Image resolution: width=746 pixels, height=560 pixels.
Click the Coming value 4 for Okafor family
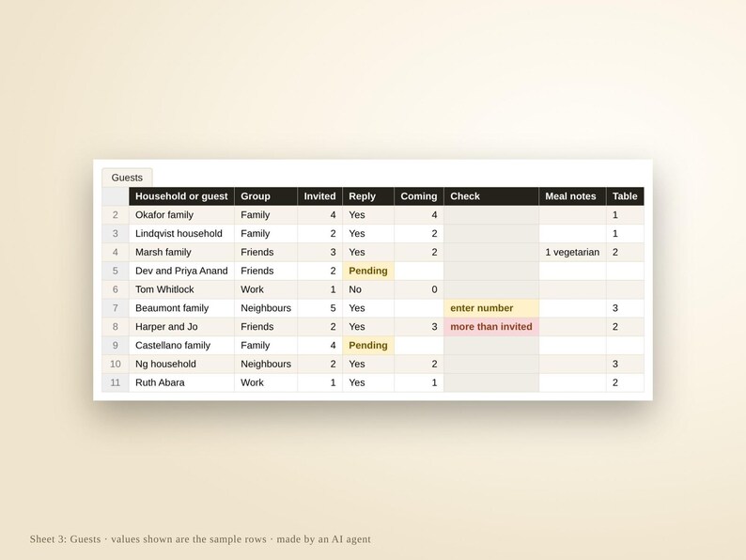pos(419,215)
